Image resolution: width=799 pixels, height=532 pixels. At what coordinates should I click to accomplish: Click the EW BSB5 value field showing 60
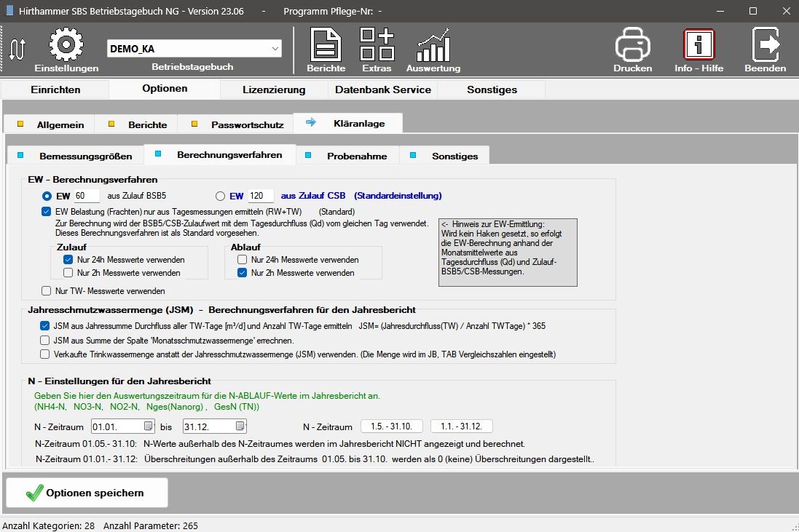tap(86, 196)
